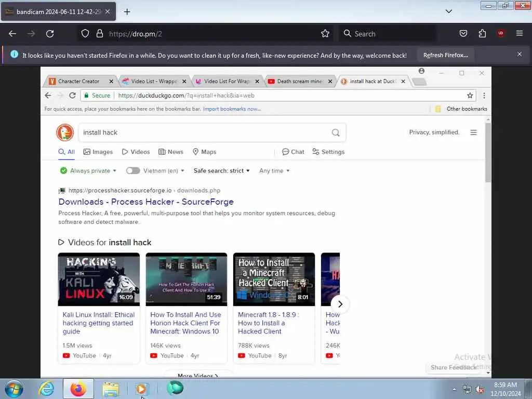532x399 pixels.
Task: Click the muted volume tray icon
Action: (x=480, y=390)
